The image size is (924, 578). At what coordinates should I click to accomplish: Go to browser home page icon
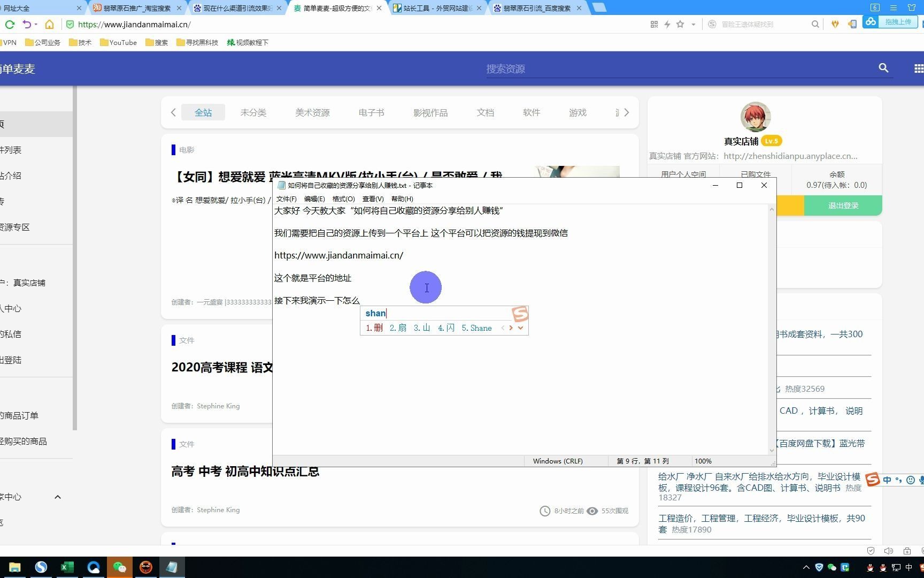click(49, 24)
